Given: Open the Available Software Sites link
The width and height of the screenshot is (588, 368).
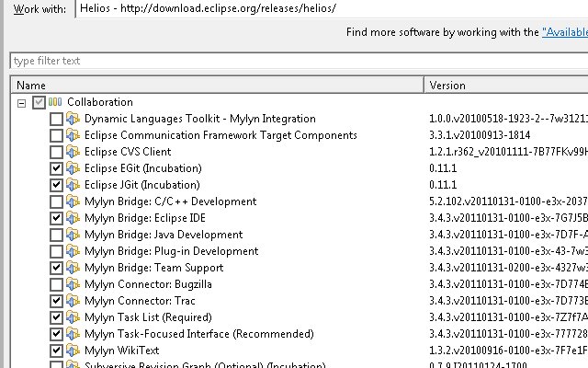Looking at the screenshot, I should coord(565,32).
